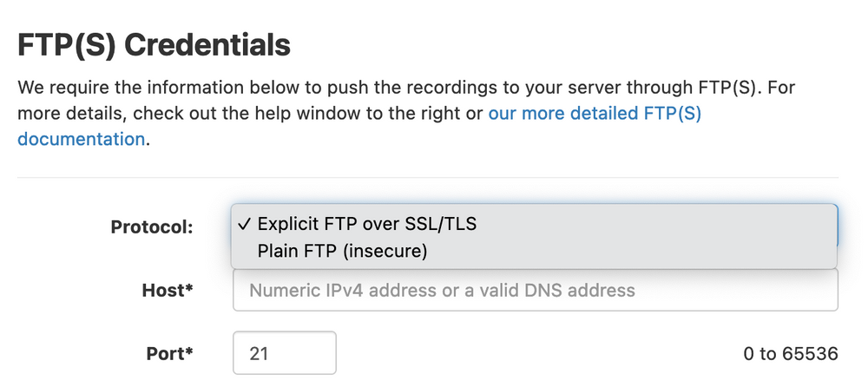Image resolution: width=868 pixels, height=387 pixels.
Task: Click the asterisk next to Port
Action: [188, 351]
